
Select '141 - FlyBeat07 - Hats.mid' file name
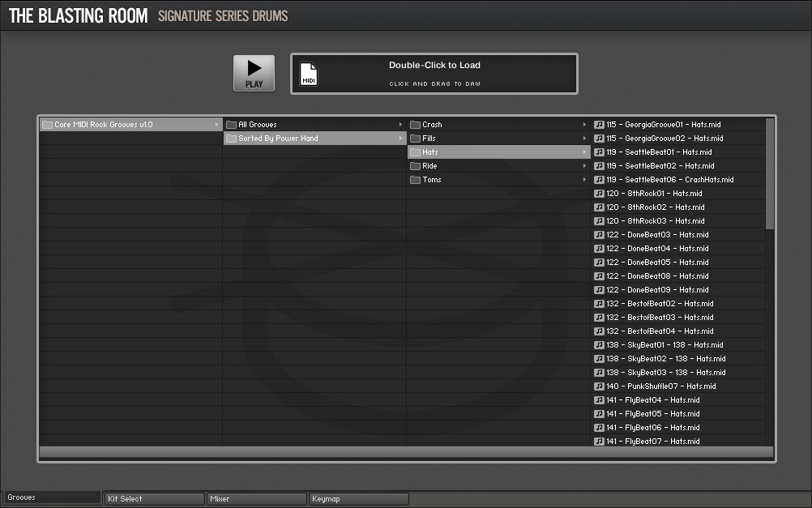(x=653, y=442)
